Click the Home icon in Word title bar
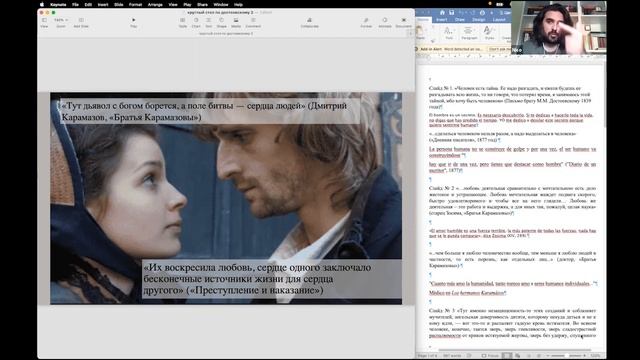Image resolution: width=640 pixels, height=360 pixels. click(442, 13)
